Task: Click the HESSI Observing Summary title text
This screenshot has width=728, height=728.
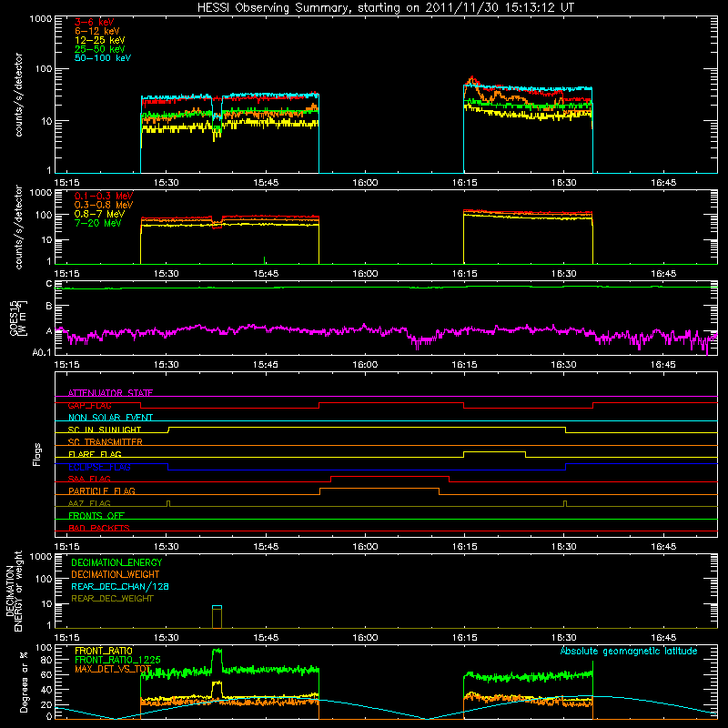Action: [x=385, y=7]
